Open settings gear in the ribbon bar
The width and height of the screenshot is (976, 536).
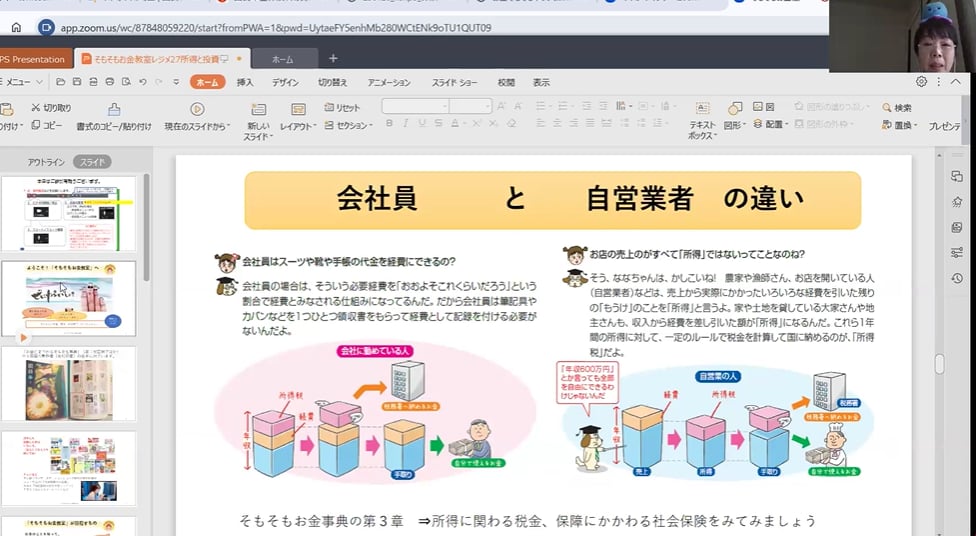pyautogui.click(x=921, y=82)
